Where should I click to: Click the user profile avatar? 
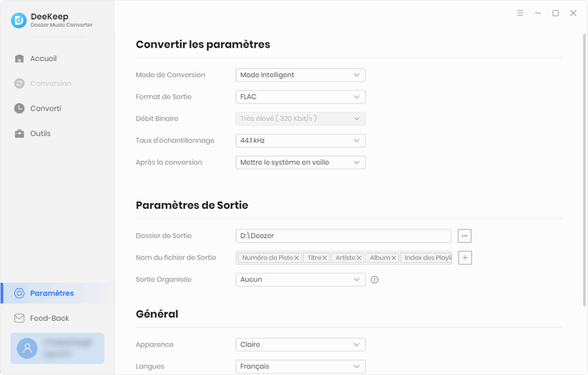[x=27, y=348]
